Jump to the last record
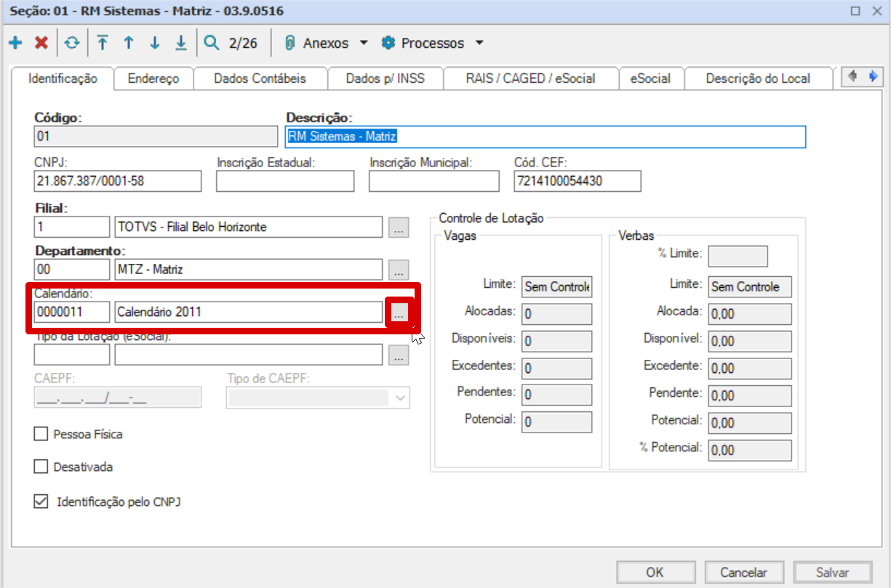Viewport: 891px width, 588px height. click(180, 43)
